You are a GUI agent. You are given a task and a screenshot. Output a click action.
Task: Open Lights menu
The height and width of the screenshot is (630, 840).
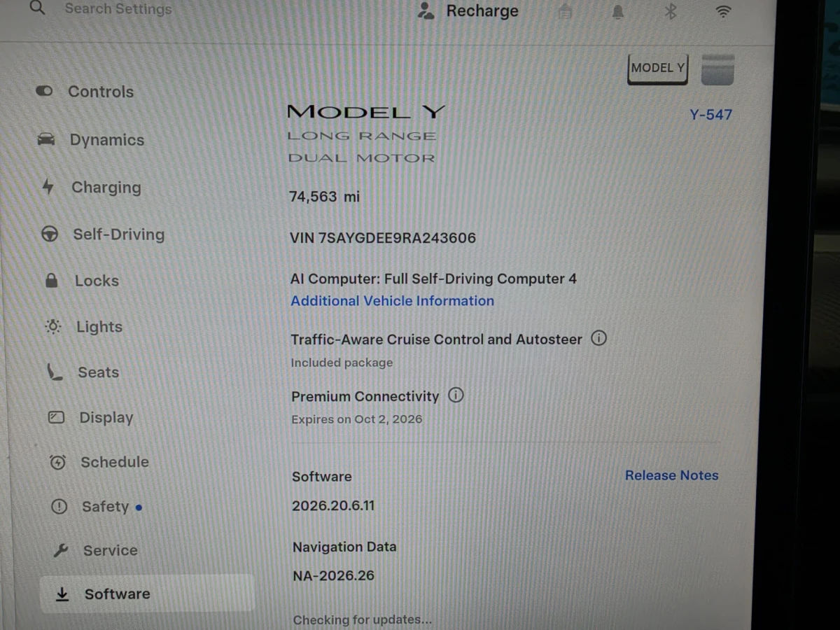99,327
